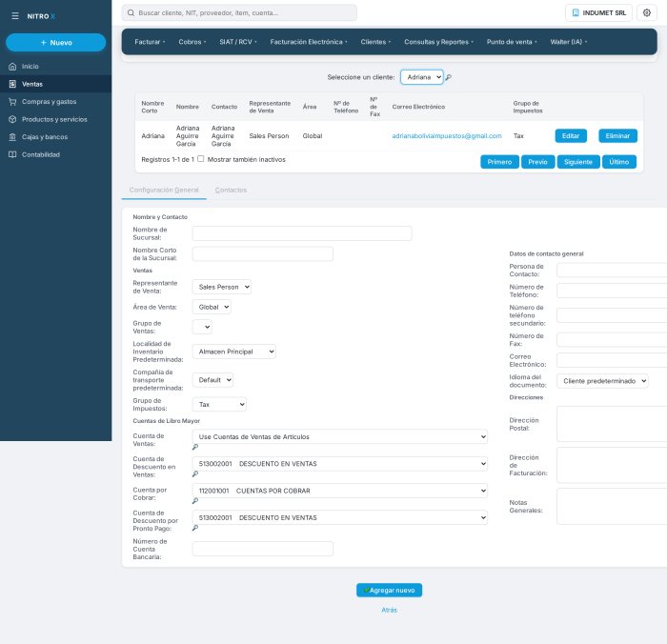The height and width of the screenshot is (644, 667).
Task: Open Cuenta de Descuento por Pronto Pago dropdown
Action: click(x=340, y=517)
